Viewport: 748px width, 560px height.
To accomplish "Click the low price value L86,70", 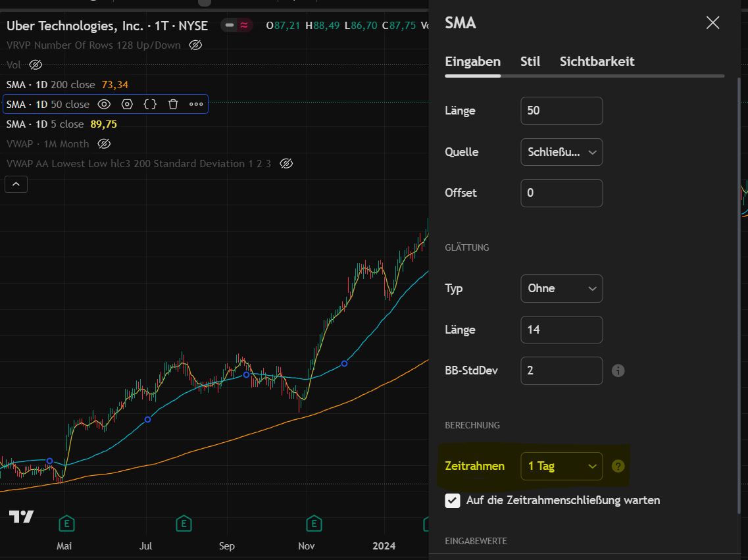I will 361,25.
